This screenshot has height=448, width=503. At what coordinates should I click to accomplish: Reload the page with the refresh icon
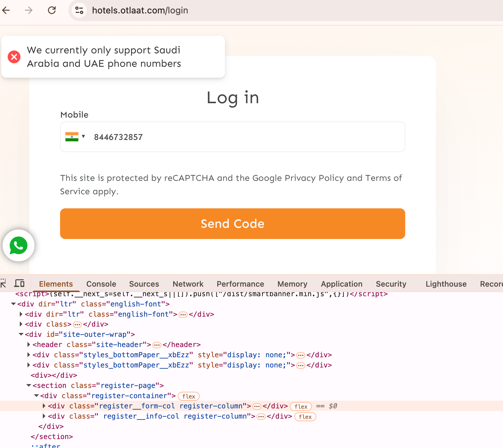[52, 10]
